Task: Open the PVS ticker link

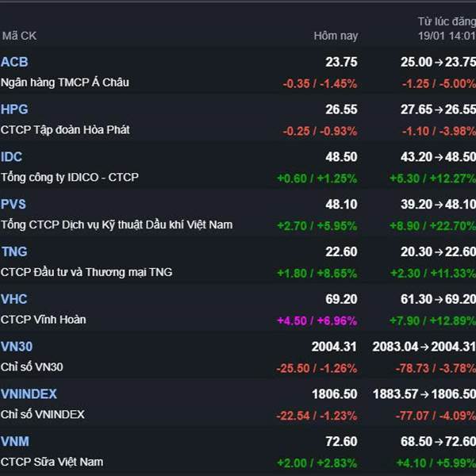Action: tap(13, 204)
